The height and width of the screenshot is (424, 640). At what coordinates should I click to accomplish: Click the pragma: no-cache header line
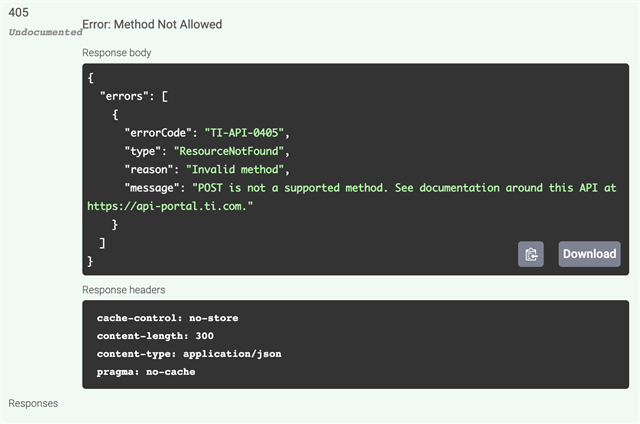(x=146, y=372)
